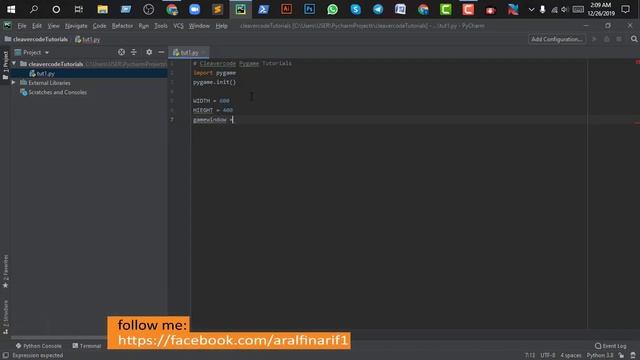The height and width of the screenshot is (360, 640).
Task: Open the Run menu
Action: tap(144, 26)
